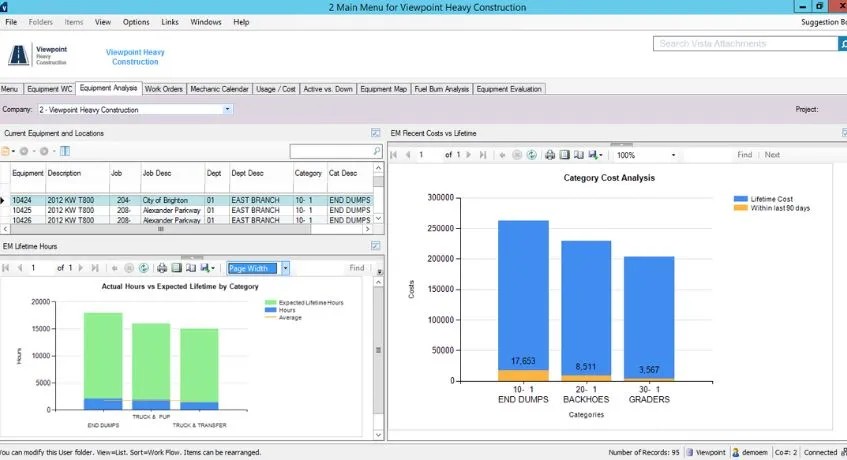Go to last page in EM Lifetime Hours report
Viewport: 847px width, 460px height.
(x=95, y=268)
